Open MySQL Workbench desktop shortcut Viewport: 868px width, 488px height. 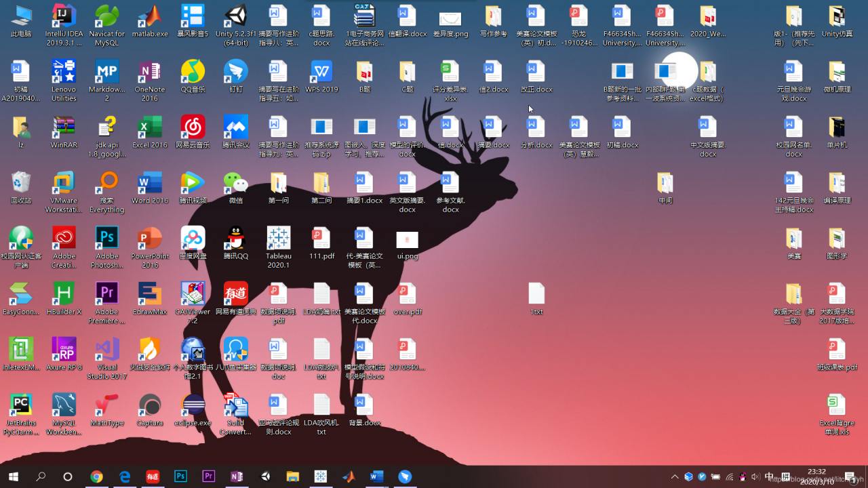click(64, 414)
